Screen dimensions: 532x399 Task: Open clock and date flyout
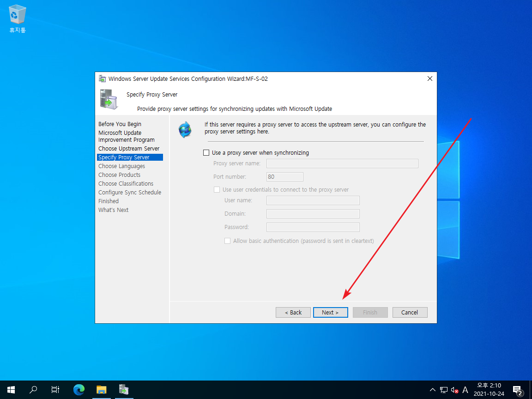[489, 389]
